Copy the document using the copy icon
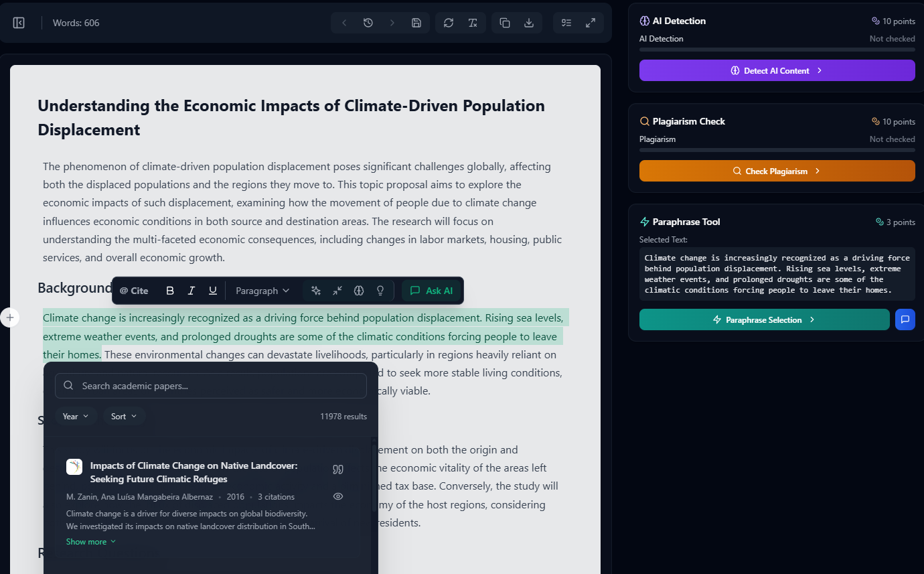This screenshot has height=574, width=924. click(504, 22)
